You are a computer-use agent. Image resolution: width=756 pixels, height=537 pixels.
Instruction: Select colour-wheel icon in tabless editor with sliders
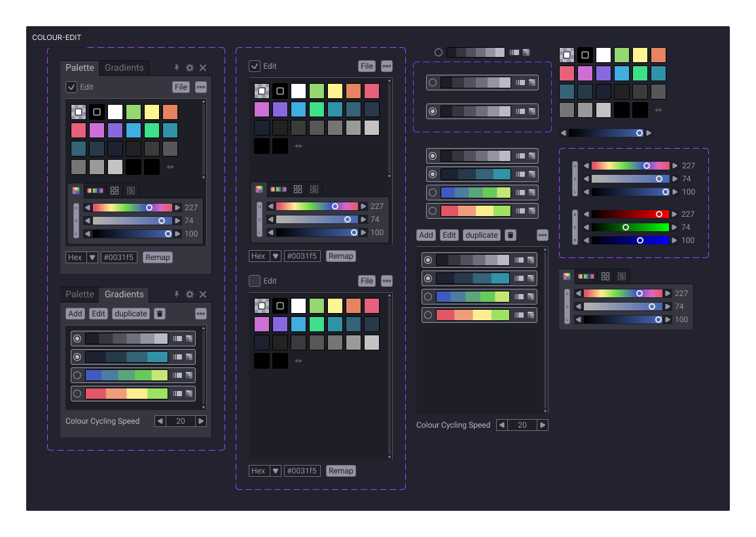[x=259, y=189]
